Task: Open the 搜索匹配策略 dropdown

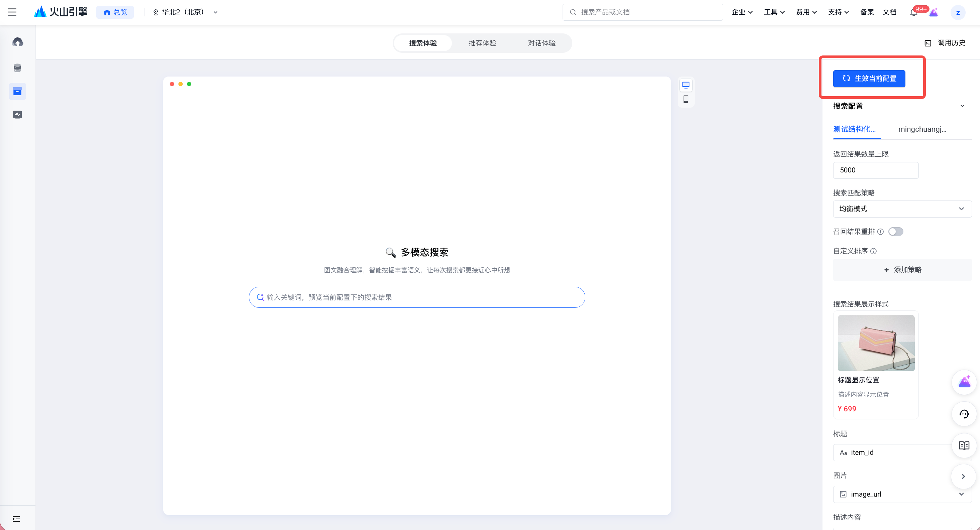Action: pos(902,209)
